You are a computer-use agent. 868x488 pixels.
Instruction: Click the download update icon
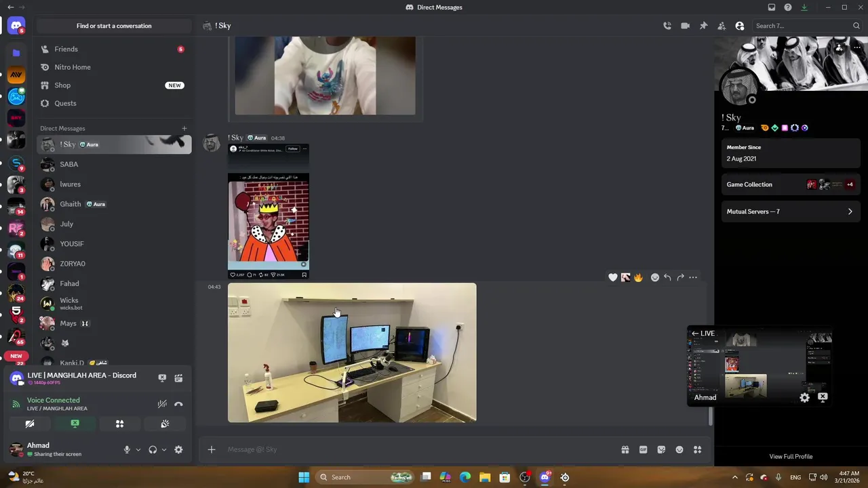[x=804, y=7]
